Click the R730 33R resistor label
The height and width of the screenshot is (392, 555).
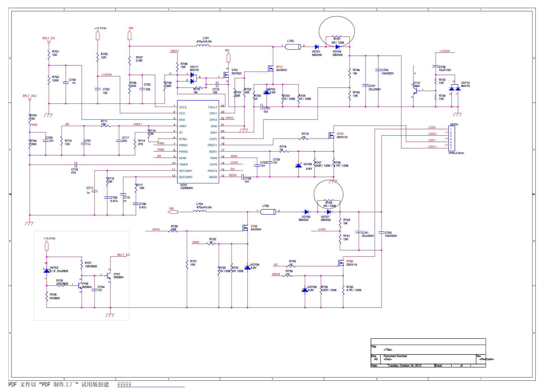click(x=174, y=228)
